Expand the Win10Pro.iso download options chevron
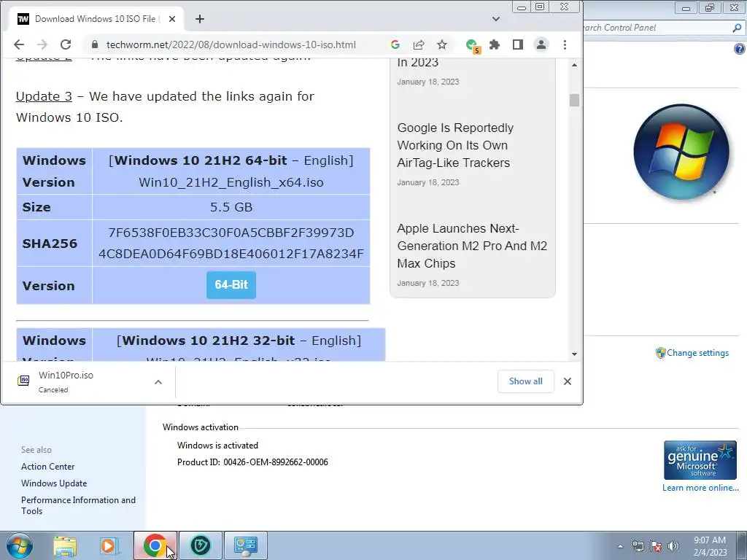Viewport: 747px width, 560px height. click(158, 381)
